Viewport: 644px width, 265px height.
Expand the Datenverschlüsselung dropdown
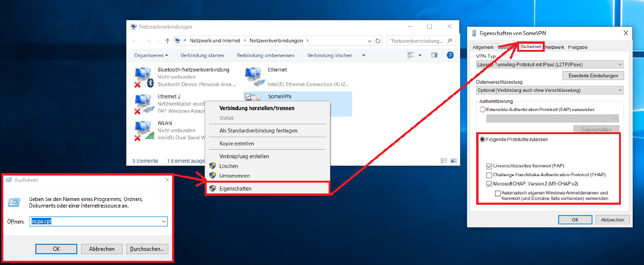click(x=550, y=90)
